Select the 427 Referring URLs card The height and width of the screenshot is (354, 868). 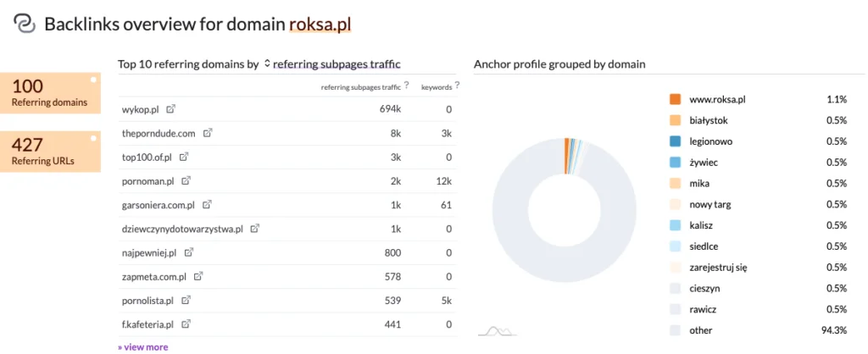pyautogui.click(x=50, y=152)
